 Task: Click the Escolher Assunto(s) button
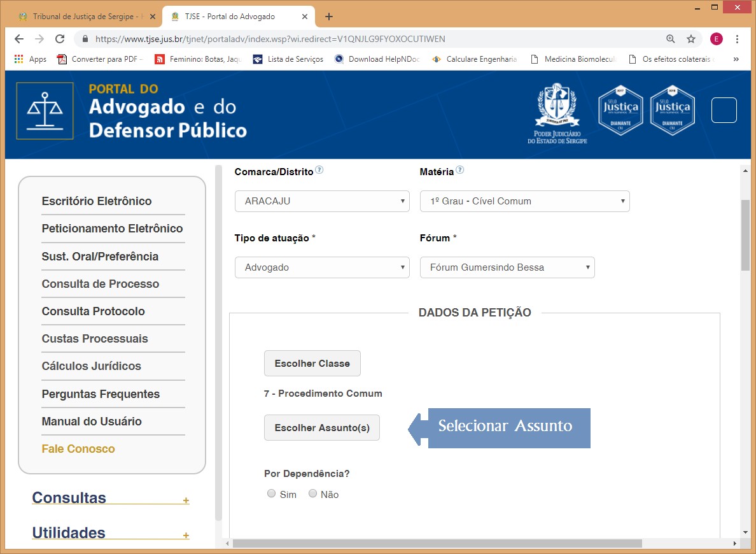321,428
